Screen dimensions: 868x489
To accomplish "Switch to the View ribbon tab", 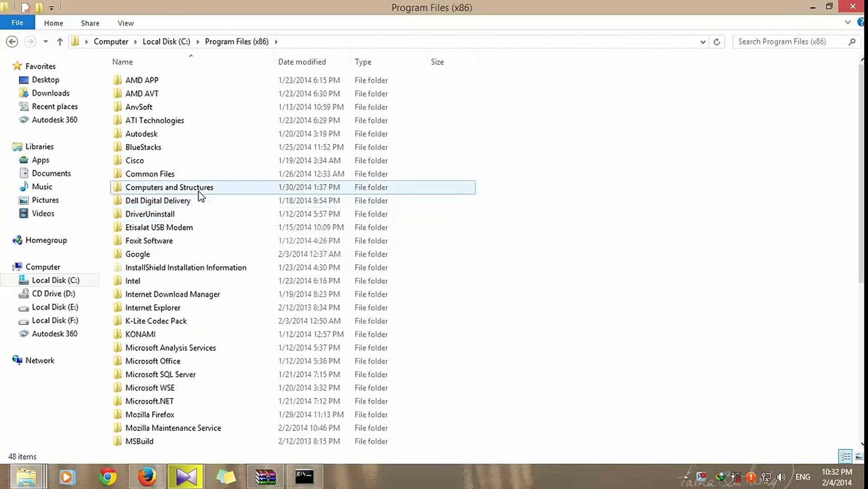I will (125, 23).
